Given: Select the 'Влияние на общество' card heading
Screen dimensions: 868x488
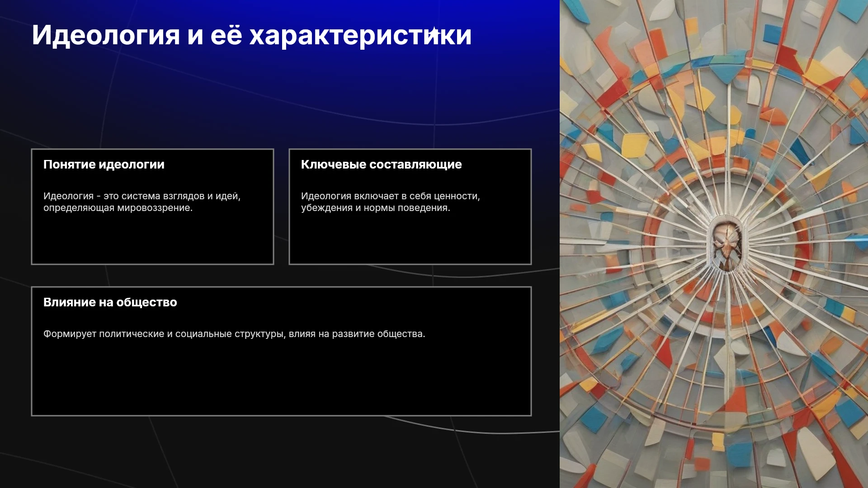Looking at the screenshot, I should click(110, 302).
